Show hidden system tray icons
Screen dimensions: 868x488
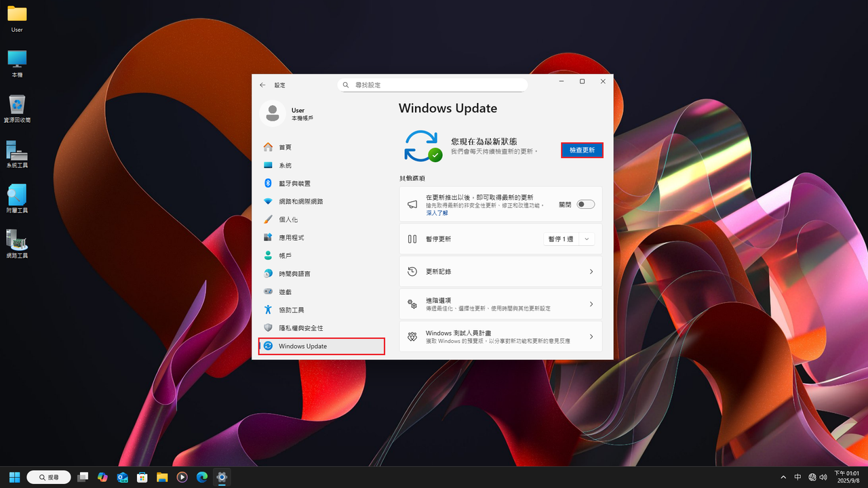783,477
